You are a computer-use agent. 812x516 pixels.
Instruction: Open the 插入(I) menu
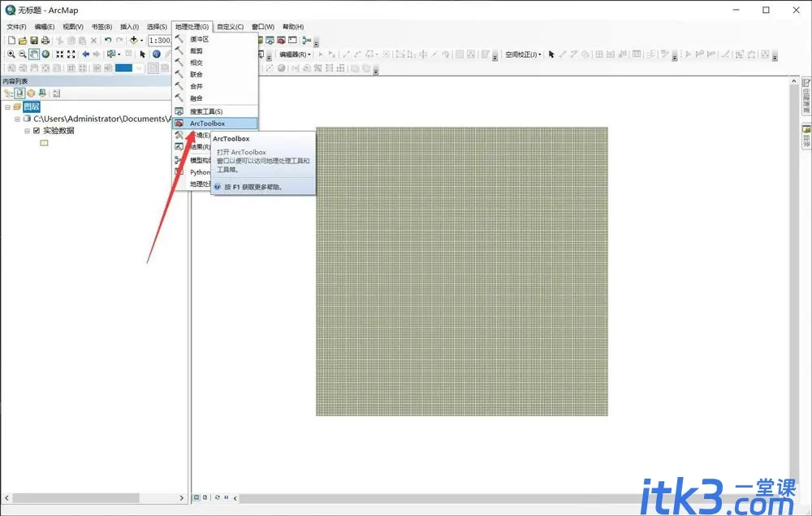click(129, 27)
